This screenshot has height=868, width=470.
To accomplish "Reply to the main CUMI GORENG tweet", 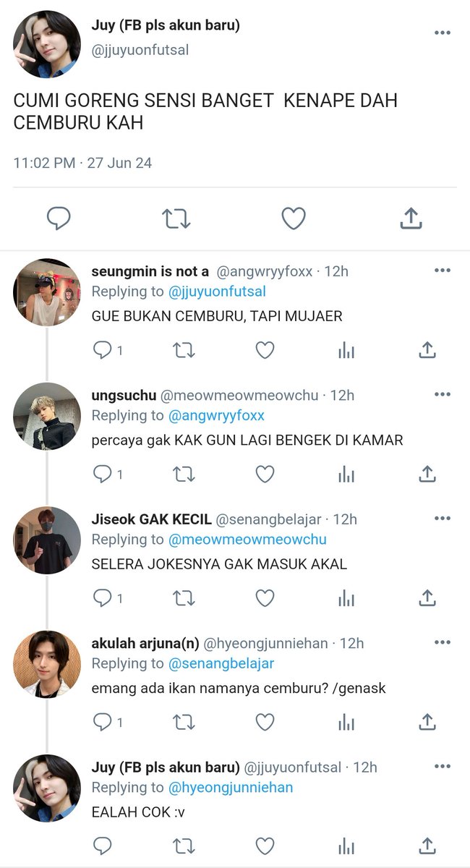I will [x=58, y=218].
